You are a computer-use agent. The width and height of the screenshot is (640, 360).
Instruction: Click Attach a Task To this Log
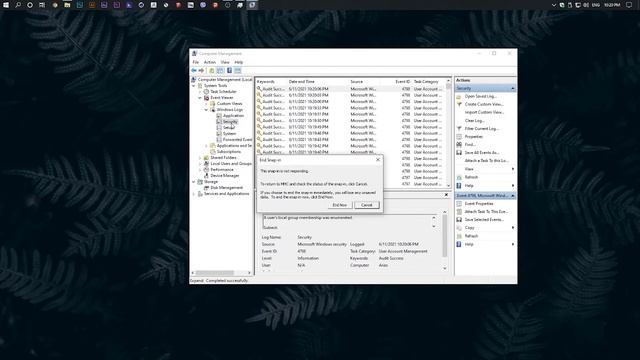tap(487, 161)
